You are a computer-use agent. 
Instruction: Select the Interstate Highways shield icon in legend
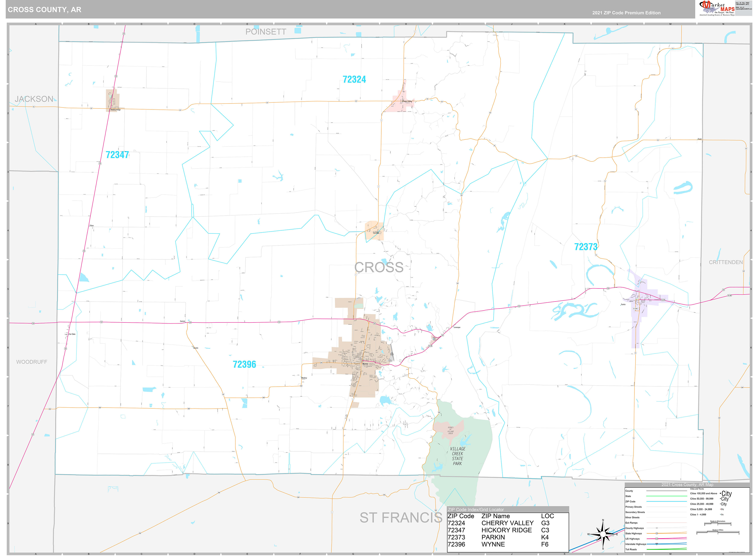(657, 544)
